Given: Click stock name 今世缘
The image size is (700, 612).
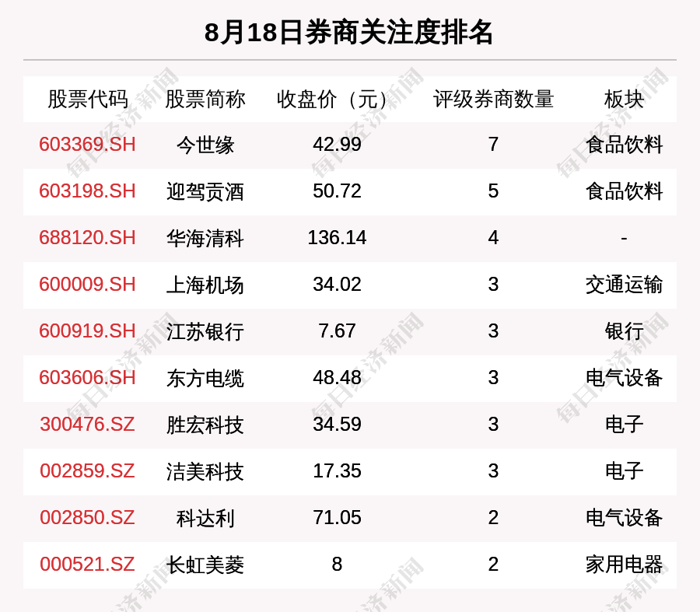Looking at the screenshot, I should [x=205, y=145].
